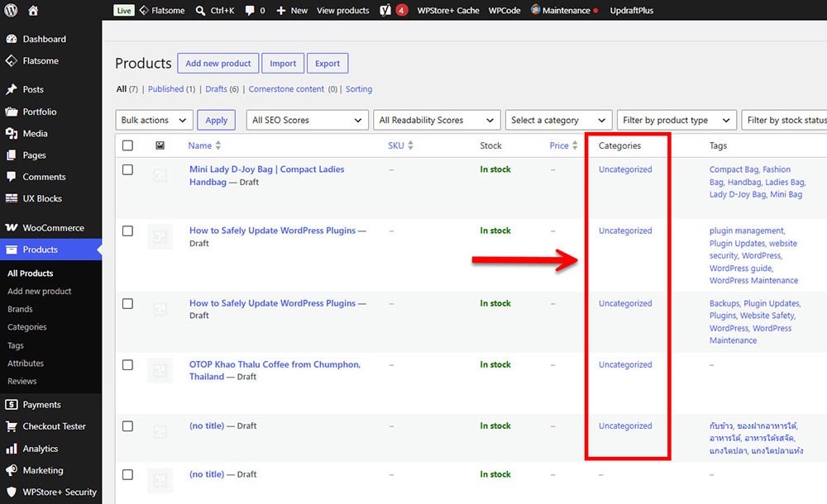Click the Export button
The image size is (827, 504).
(x=327, y=64)
